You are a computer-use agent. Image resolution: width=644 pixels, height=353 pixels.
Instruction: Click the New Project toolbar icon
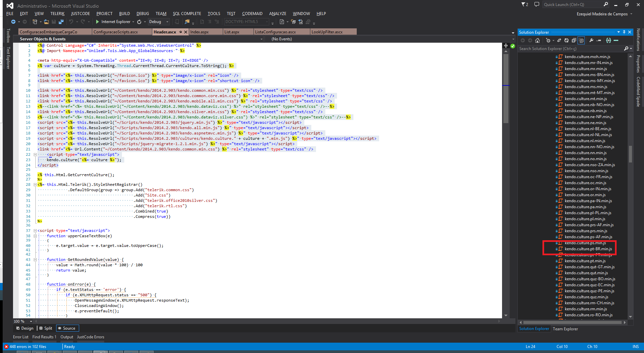(x=35, y=22)
